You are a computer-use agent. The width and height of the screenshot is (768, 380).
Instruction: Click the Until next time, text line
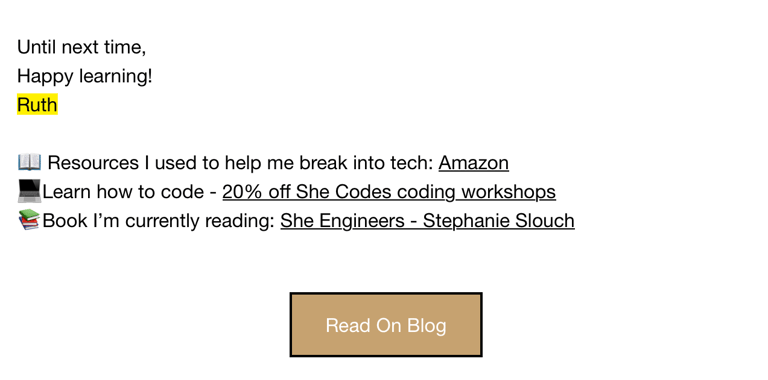click(81, 47)
